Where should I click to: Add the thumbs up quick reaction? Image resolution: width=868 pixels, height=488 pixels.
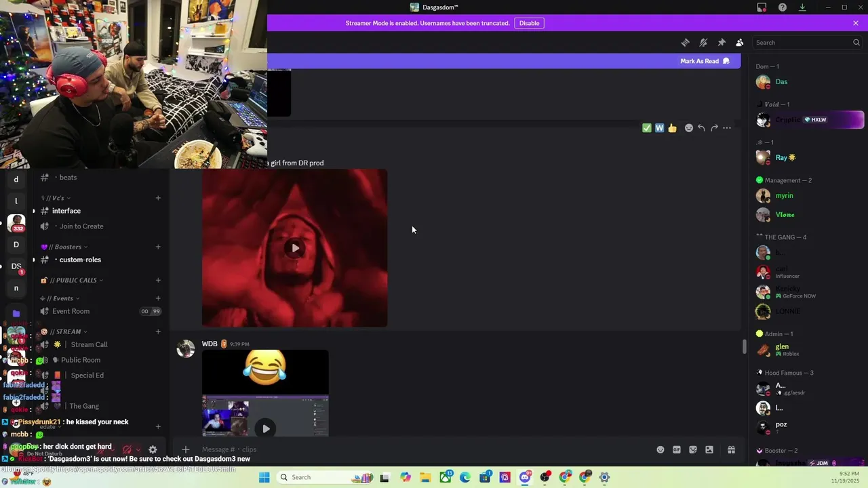pos(672,127)
